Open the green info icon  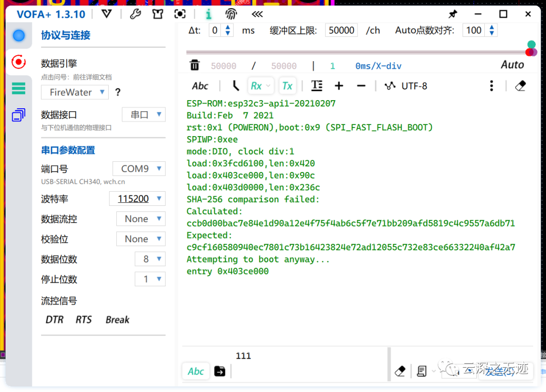(x=208, y=14)
